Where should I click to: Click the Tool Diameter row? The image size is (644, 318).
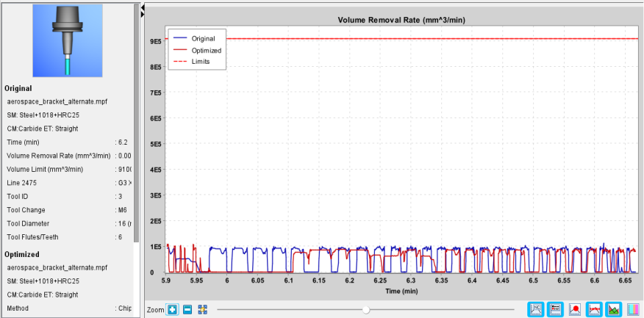point(69,223)
